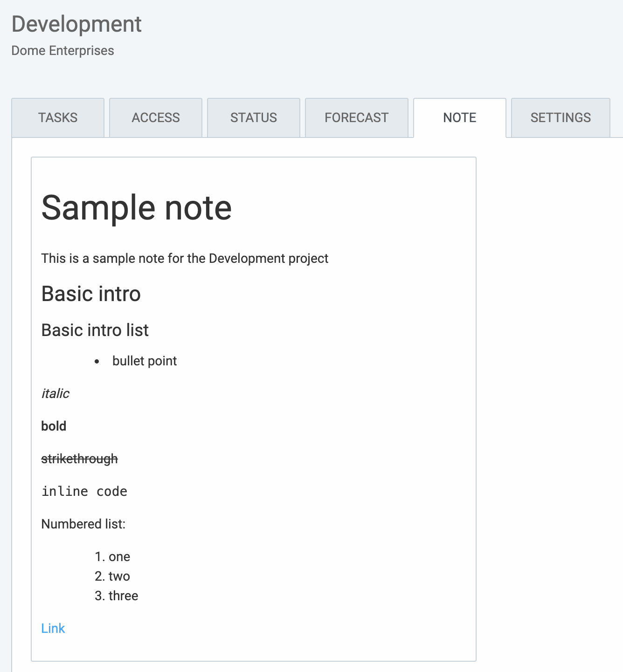Click the bullet point list item

click(145, 361)
